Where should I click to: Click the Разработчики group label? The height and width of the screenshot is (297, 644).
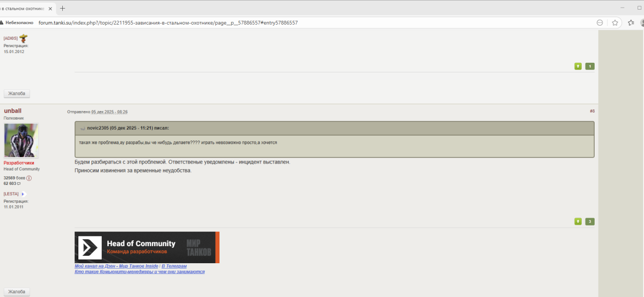tap(19, 162)
